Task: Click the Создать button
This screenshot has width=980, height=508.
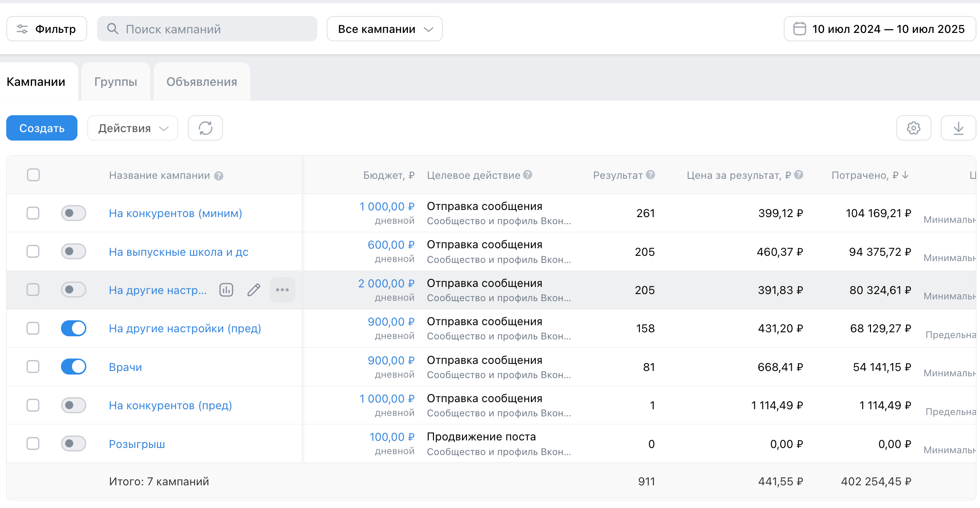Action: coord(42,128)
